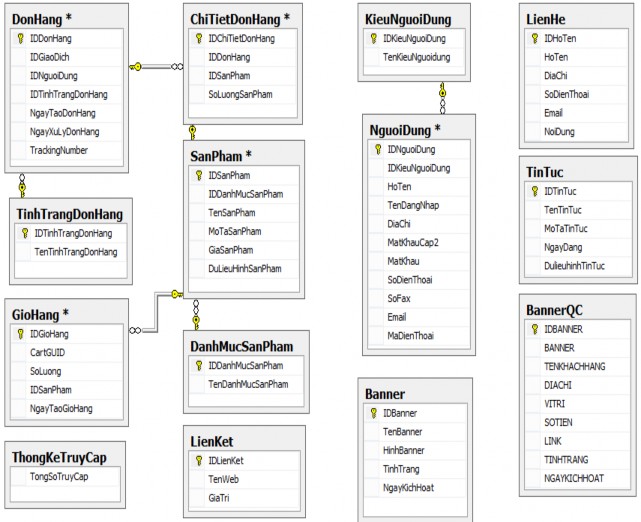Click the key icon next to IDChiTietDonHang

pos(198,38)
